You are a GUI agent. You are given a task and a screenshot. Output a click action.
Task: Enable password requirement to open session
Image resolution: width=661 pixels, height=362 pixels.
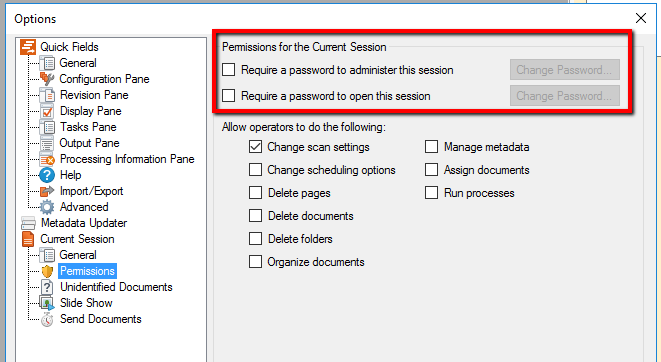click(x=228, y=96)
